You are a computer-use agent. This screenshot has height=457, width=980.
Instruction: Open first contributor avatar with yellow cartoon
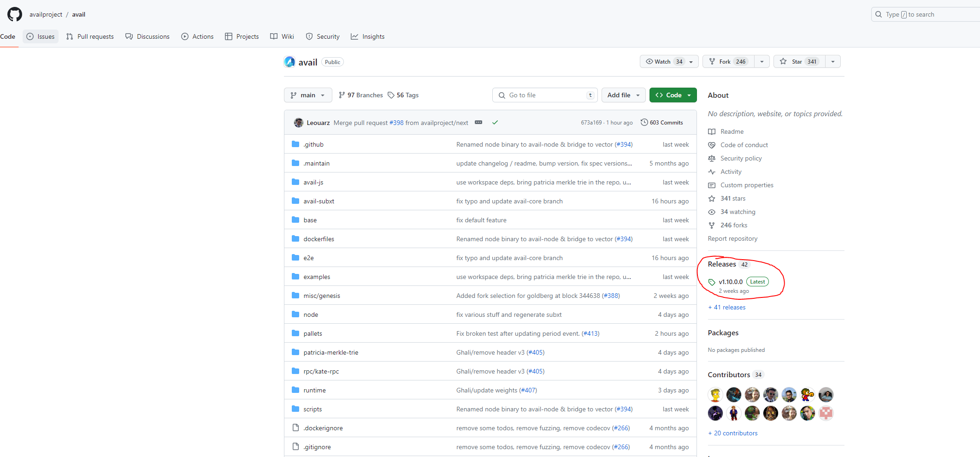[x=715, y=395]
